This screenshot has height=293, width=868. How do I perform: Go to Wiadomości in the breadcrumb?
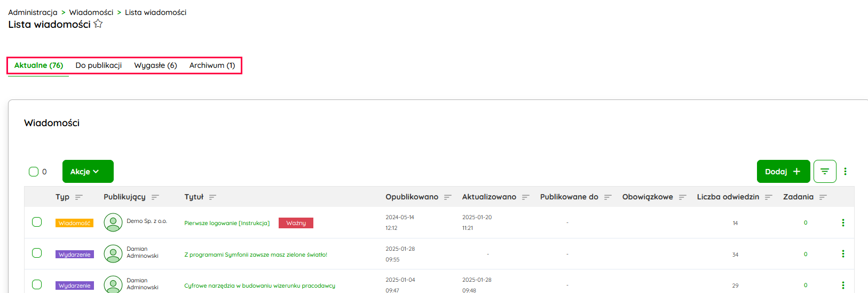pos(91,12)
